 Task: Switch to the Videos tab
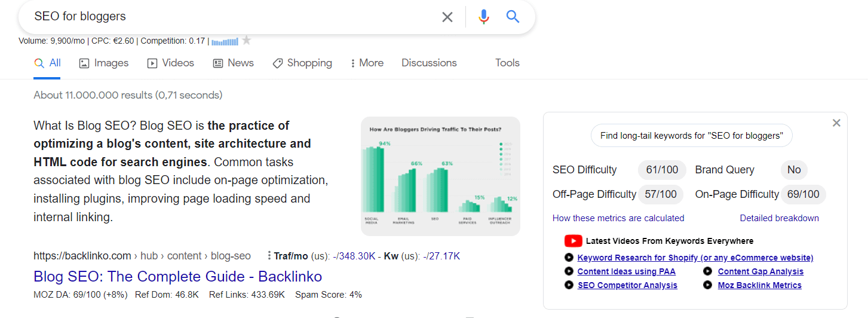pyautogui.click(x=171, y=63)
